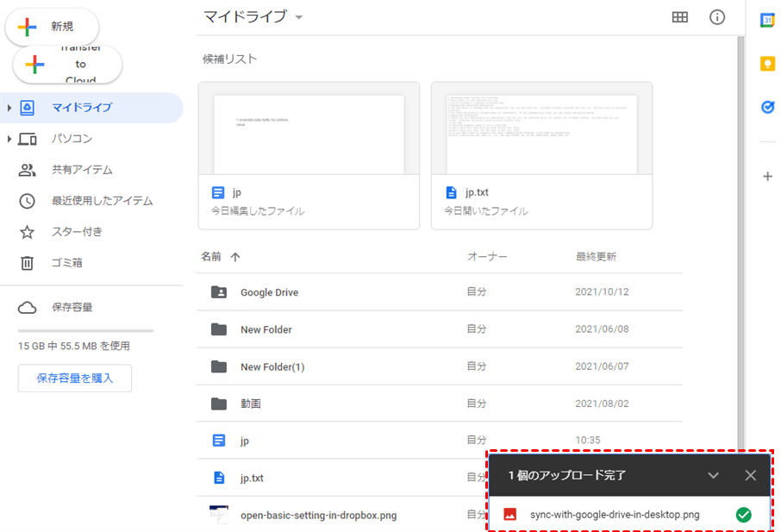Click the file icon on the jp.txt card
The height and width of the screenshot is (532, 781).
[451, 192]
